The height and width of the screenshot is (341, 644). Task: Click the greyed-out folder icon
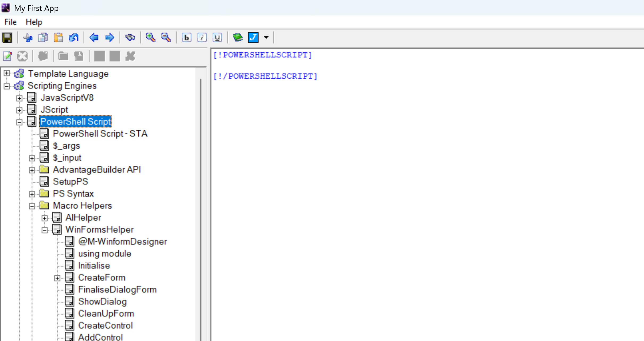63,56
